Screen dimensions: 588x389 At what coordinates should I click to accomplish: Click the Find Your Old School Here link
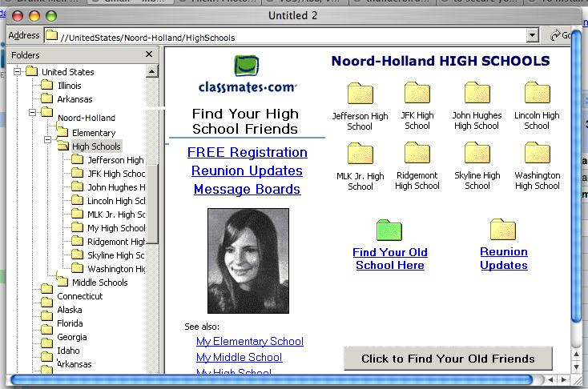[390, 259]
